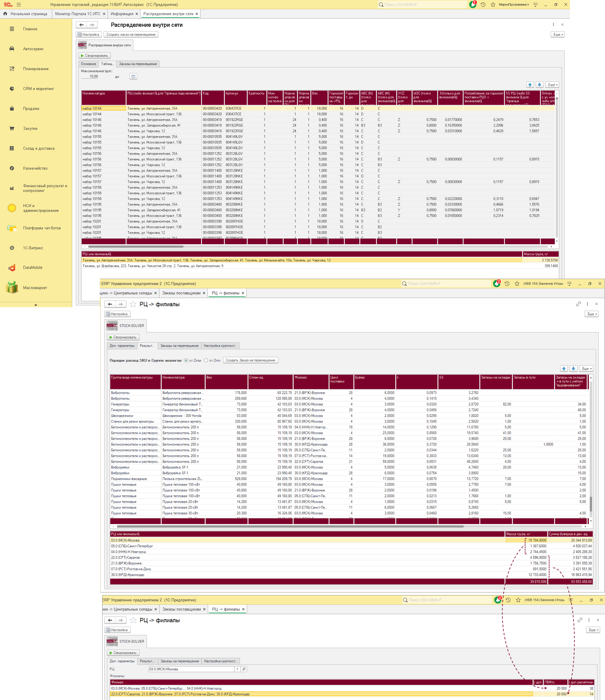Image resolution: width=605 pixels, height=700 pixels.
Task: Click move-up arrow above first table
Action: pyautogui.click(x=530, y=84)
